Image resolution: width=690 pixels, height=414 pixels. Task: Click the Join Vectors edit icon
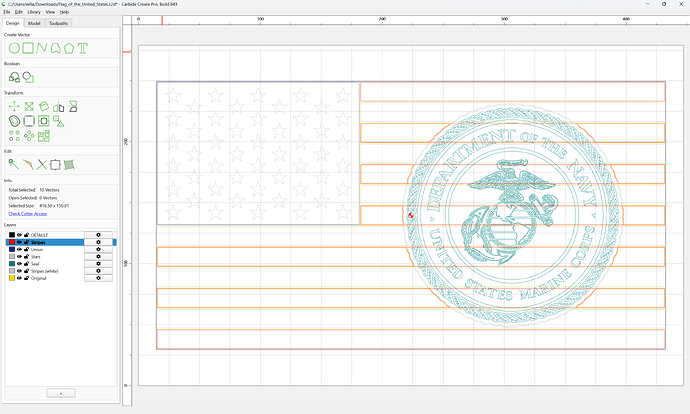pyautogui.click(x=55, y=165)
